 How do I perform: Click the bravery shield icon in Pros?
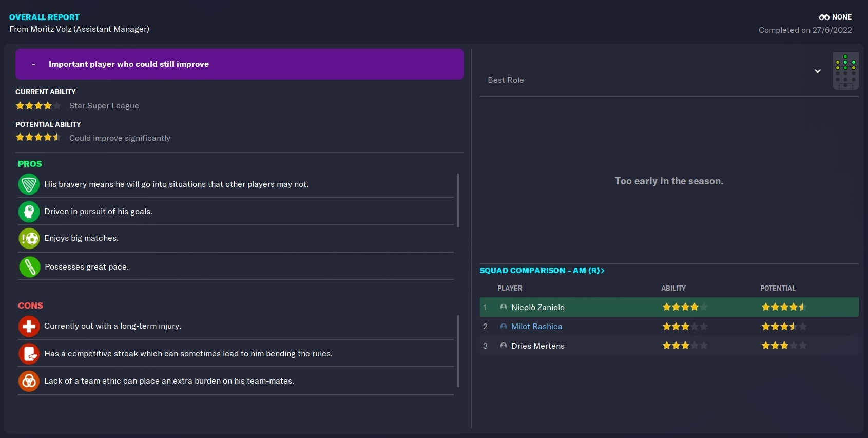[29, 184]
